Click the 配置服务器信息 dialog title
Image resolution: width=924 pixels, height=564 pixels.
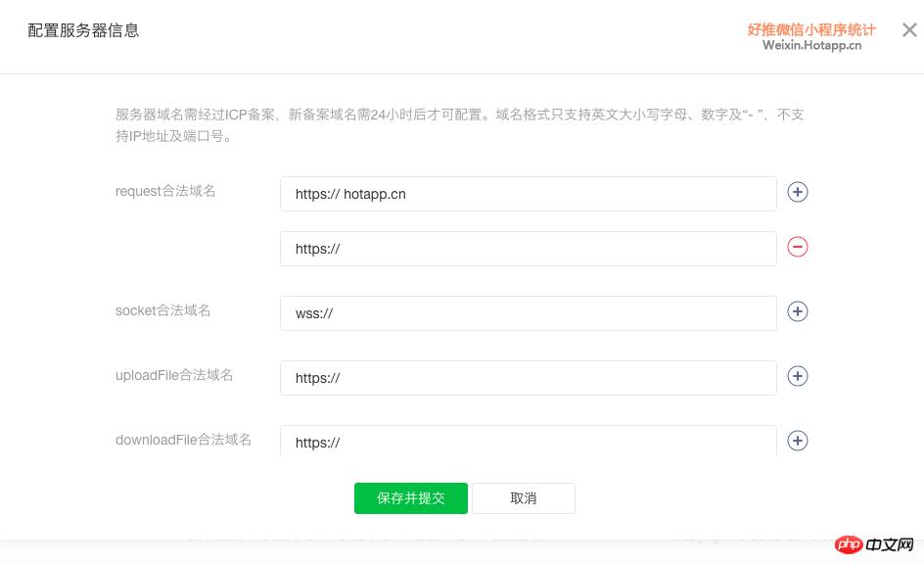[x=83, y=30]
